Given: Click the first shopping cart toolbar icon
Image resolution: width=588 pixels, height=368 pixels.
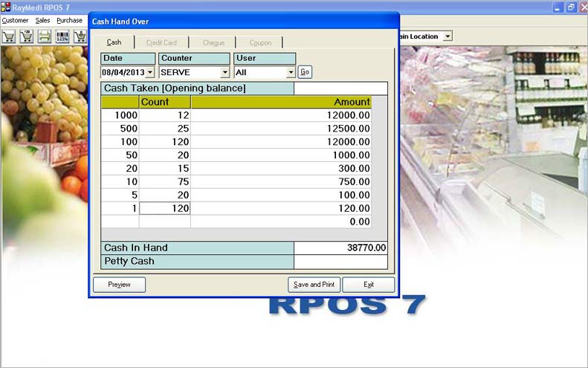Looking at the screenshot, I should click(9, 36).
